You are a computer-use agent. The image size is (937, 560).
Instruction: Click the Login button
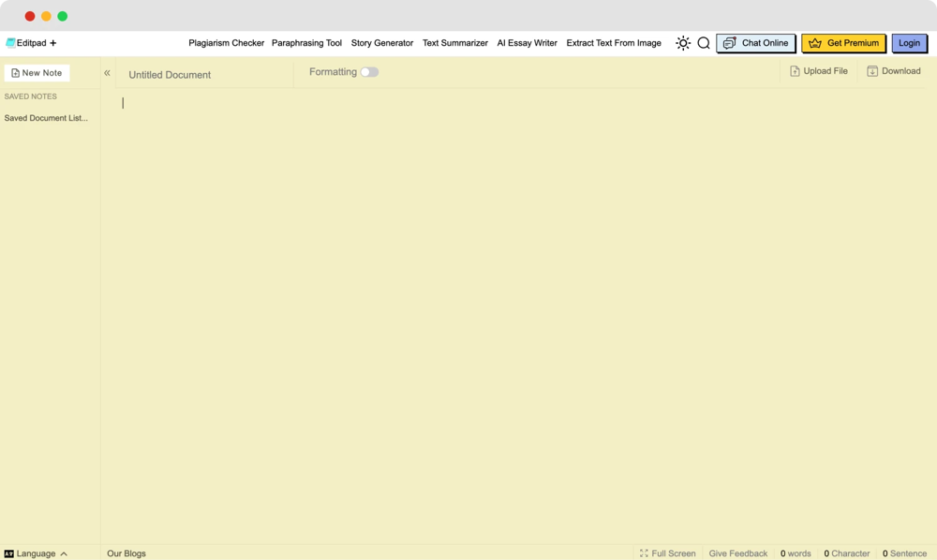tap(909, 43)
